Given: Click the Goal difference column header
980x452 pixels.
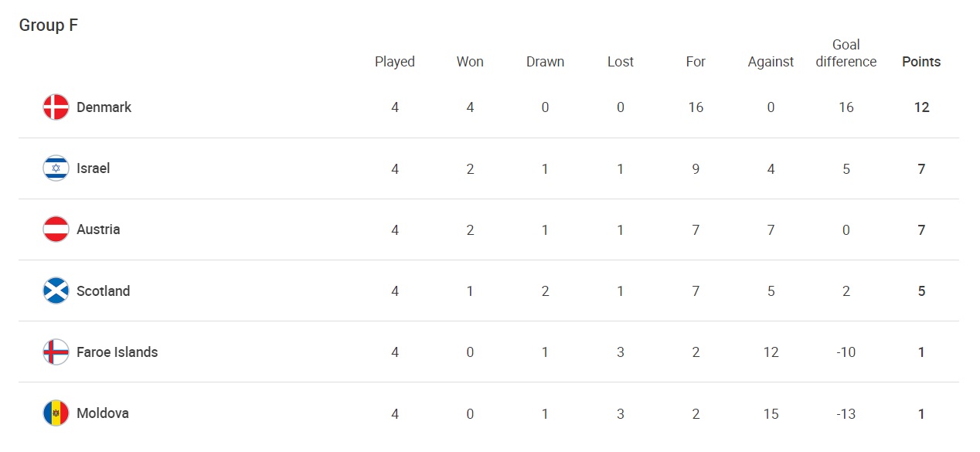Looking at the screenshot, I should click(846, 53).
